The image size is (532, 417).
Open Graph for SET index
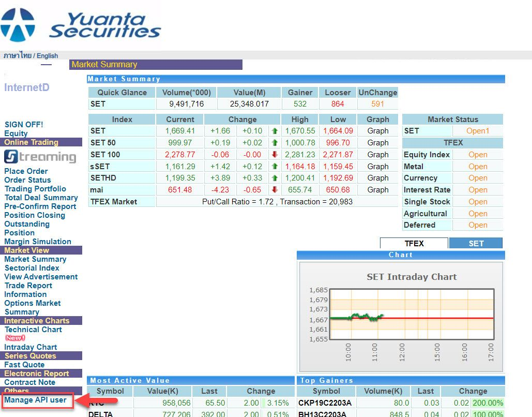(x=377, y=131)
